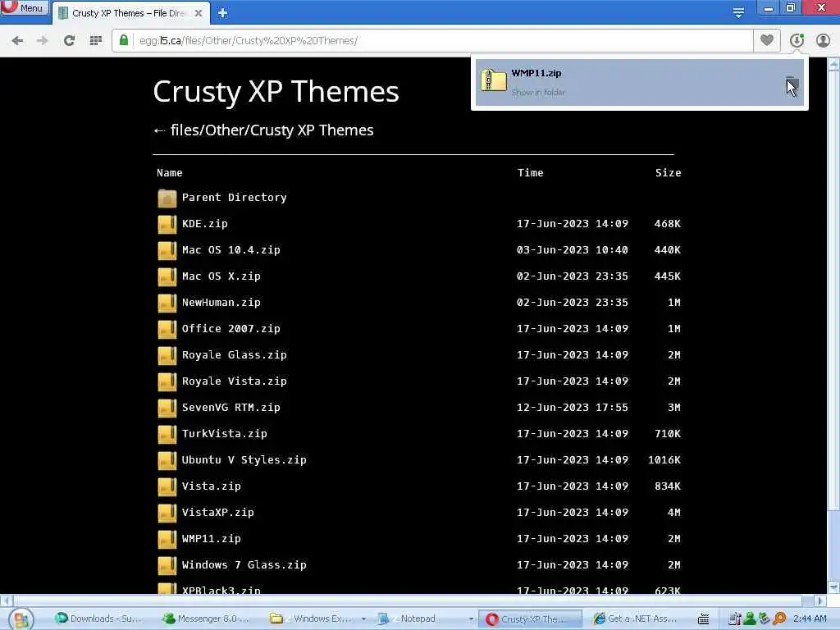Switch to Downloads taskbar window
The image size is (840, 630).
[99, 619]
